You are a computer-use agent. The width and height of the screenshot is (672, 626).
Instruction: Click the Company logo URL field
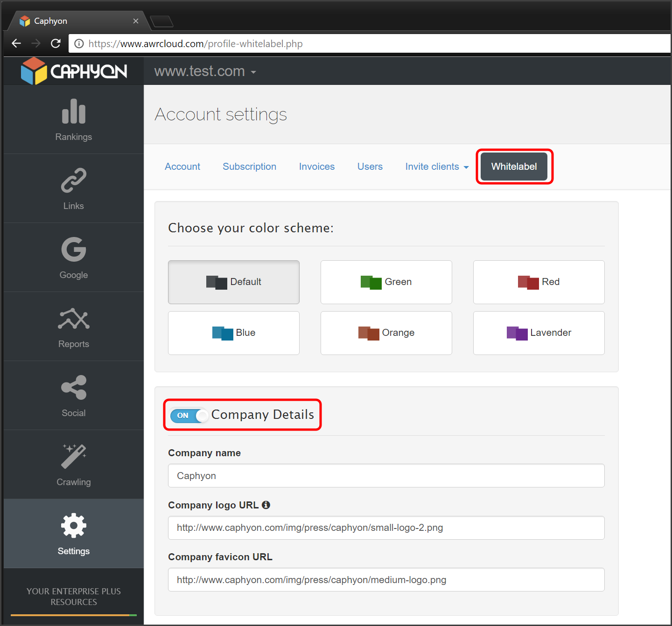[x=386, y=528]
